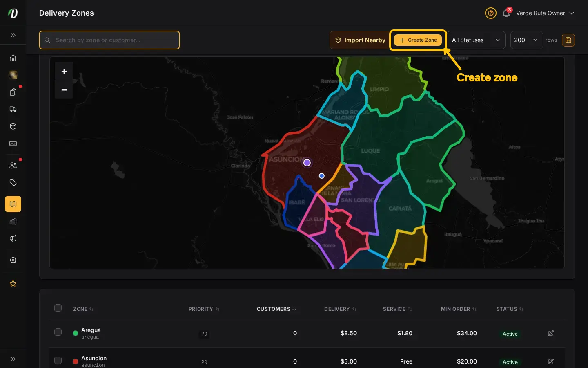
Task: Click the star icon in sidebar
Action: (13, 283)
